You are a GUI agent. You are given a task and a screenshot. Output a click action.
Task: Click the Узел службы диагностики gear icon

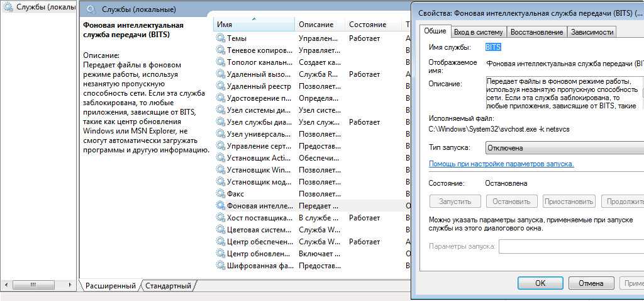coord(221,122)
